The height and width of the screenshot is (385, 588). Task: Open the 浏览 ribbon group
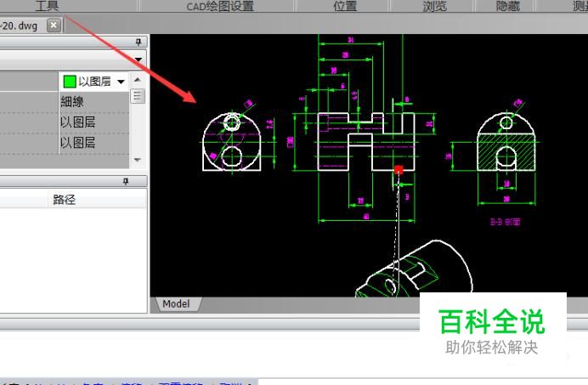click(x=434, y=6)
